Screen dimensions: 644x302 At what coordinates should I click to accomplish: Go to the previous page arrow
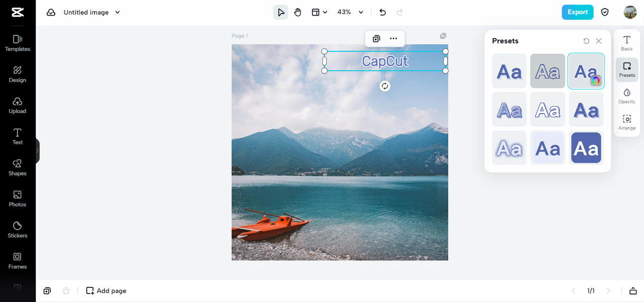(573, 290)
